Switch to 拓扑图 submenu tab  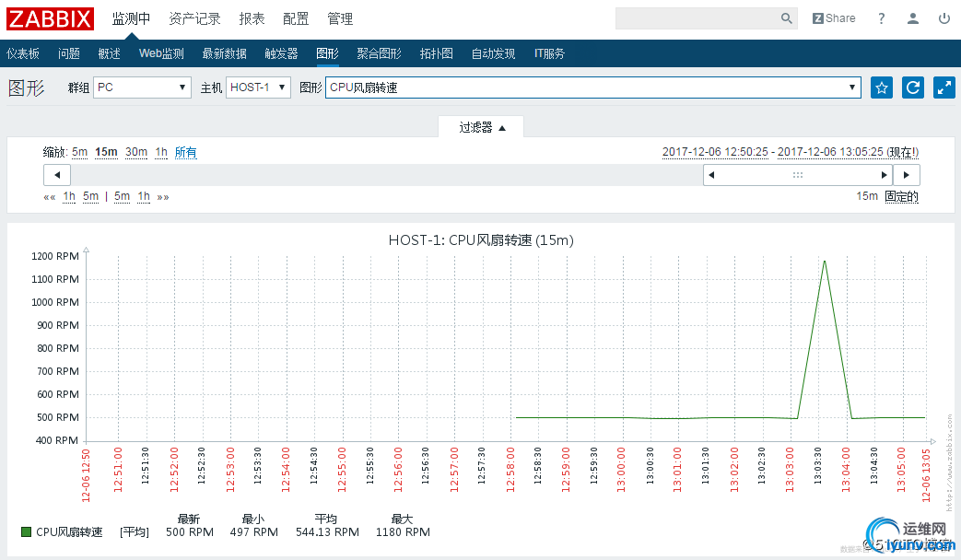(x=437, y=53)
